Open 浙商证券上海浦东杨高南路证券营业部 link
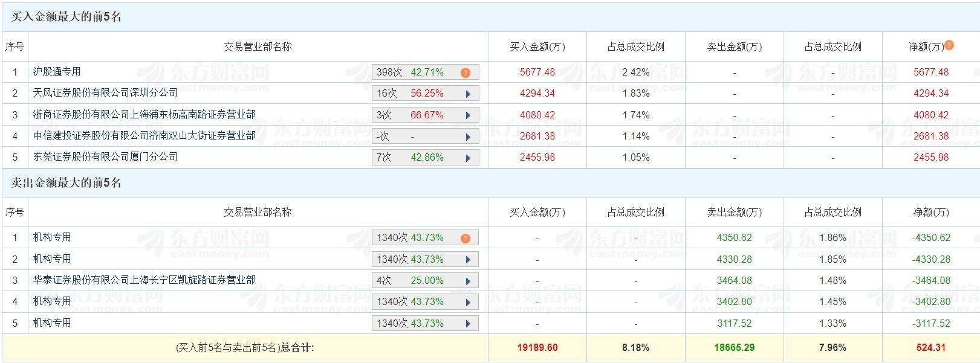980x363 pixels. 144,115
